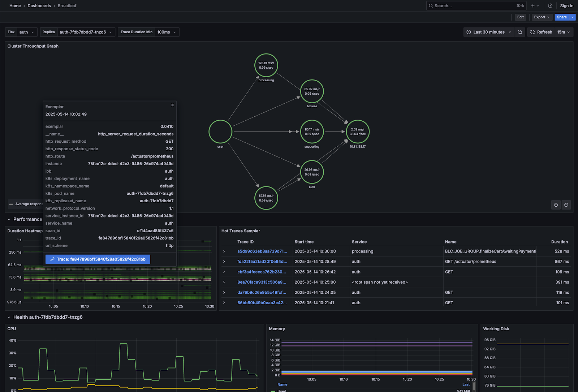
Task: Expand the a5d99c63eb8aa739d71 trace row
Action: (224, 251)
